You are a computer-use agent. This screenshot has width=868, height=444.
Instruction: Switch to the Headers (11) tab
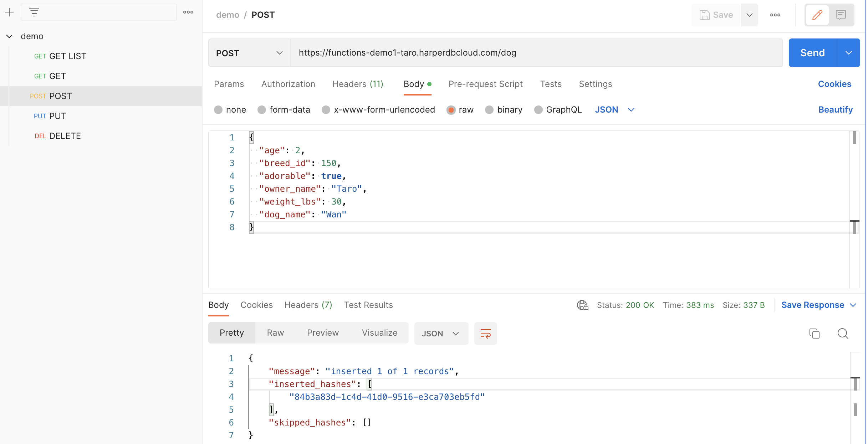click(358, 84)
